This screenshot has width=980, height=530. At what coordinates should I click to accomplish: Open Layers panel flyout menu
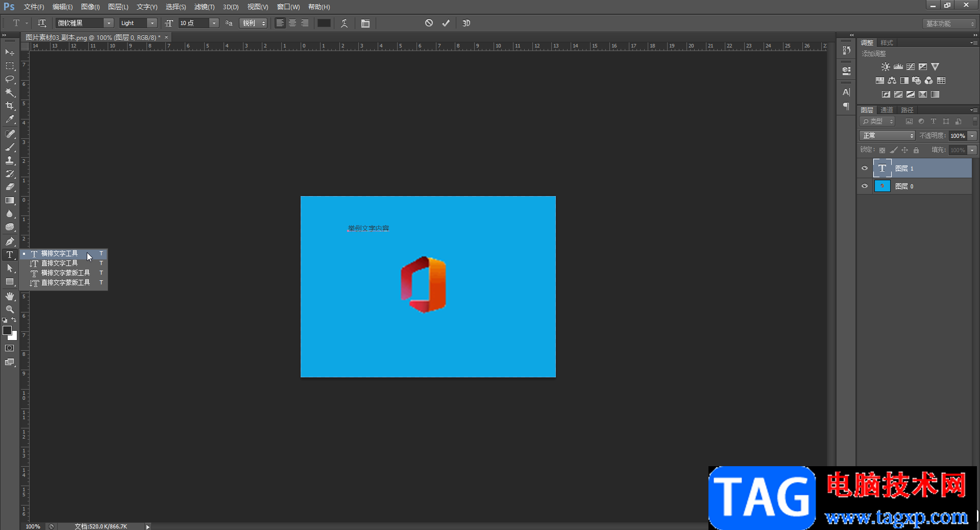click(973, 110)
